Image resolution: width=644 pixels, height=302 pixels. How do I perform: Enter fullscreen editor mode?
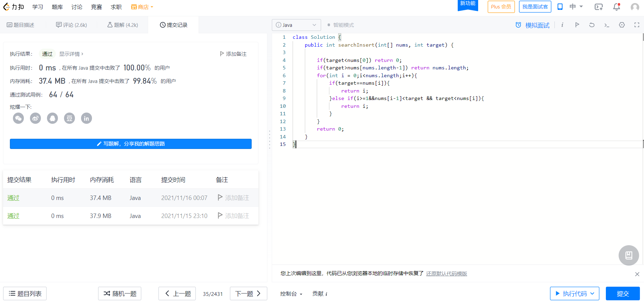click(x=637, y=25)
